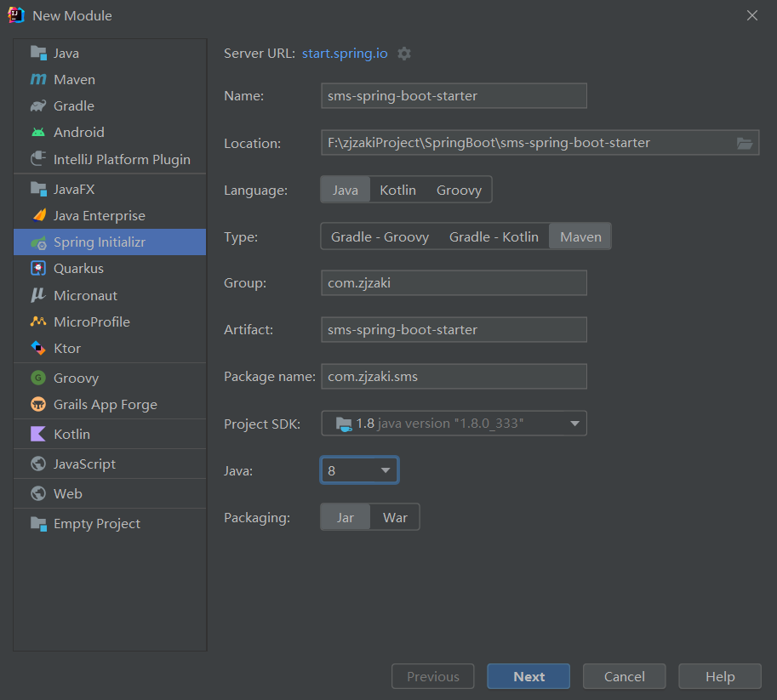Click the IntelliJ Platform Plugin icon

[38, 159]
